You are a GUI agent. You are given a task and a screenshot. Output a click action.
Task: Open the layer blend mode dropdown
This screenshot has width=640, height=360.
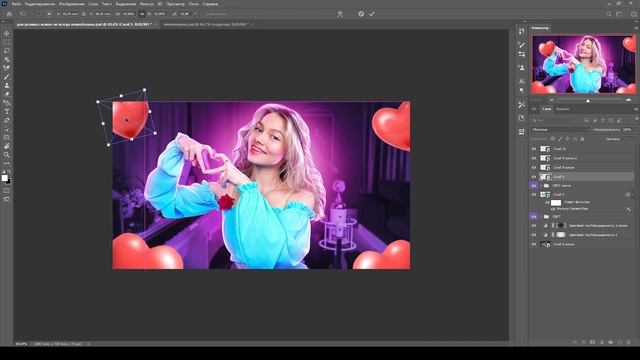pos(560,130)
